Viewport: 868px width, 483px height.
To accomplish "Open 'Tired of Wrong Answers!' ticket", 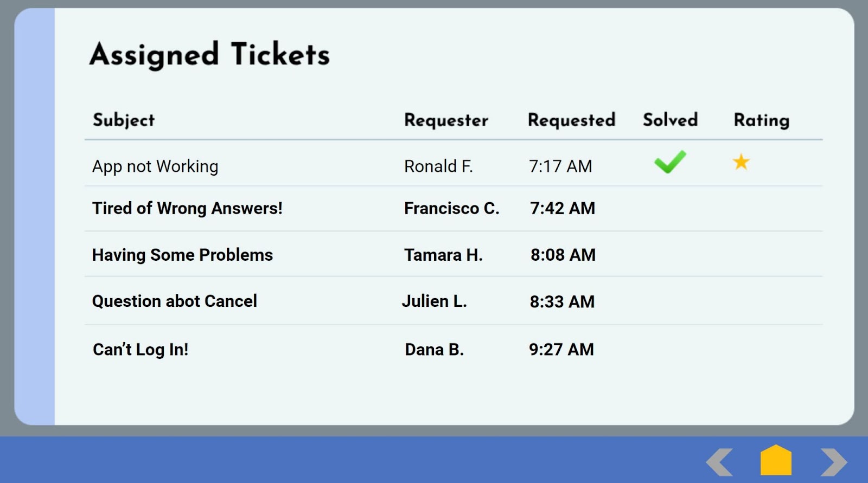I will click(187, 208).
